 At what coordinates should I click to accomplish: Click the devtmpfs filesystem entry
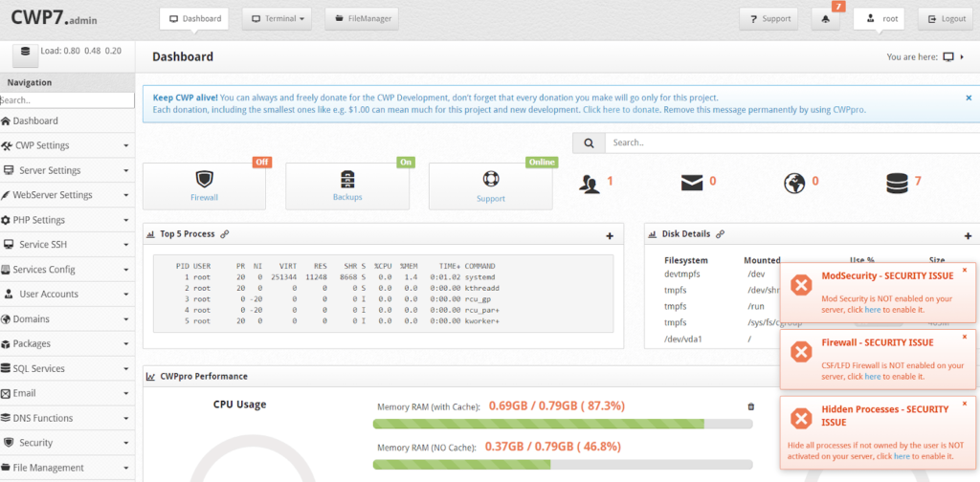pos(683,274)
